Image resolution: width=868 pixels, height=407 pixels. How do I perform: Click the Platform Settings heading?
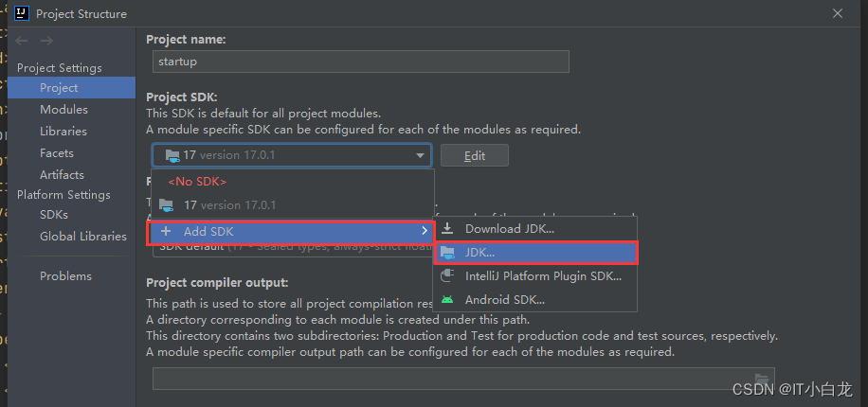63,195
